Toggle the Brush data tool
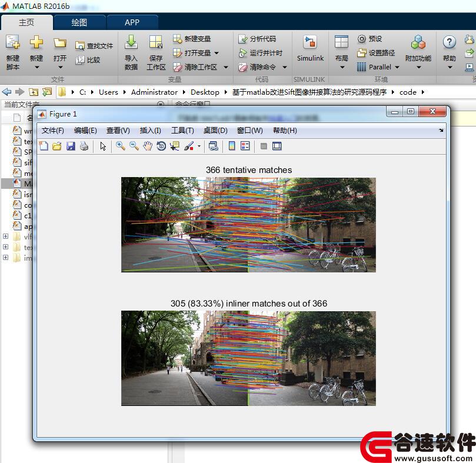 coord(188,146)
